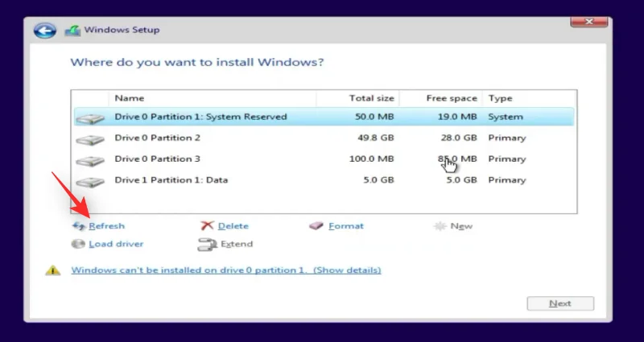Open the Load driver option
Screen dimensions: 644x342
(x=116, y=244)
